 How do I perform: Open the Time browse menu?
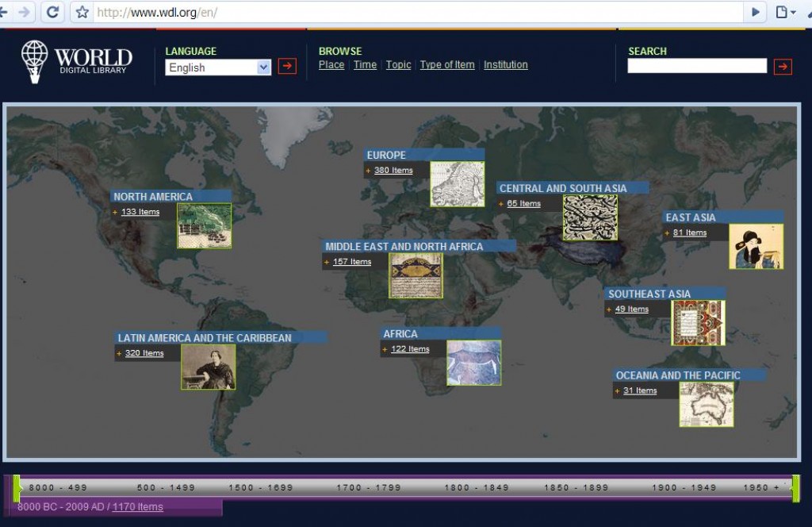coord(364,64)
